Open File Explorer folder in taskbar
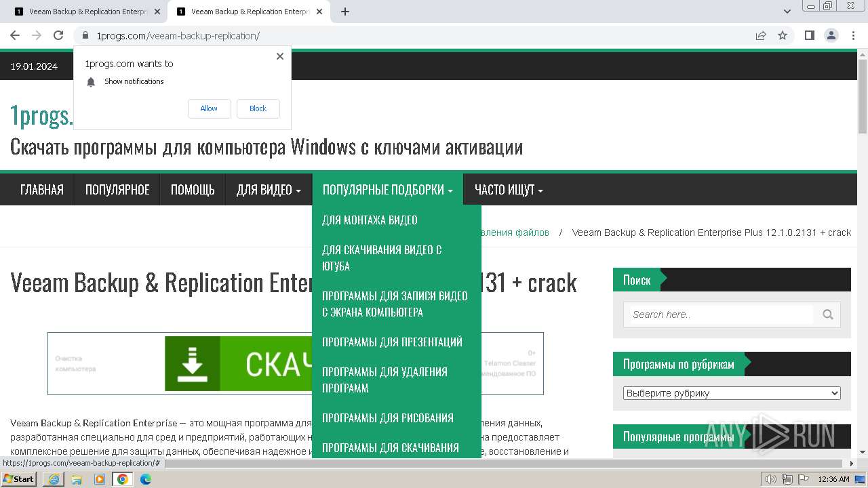 pyautogui.click(x=77, y=479)
